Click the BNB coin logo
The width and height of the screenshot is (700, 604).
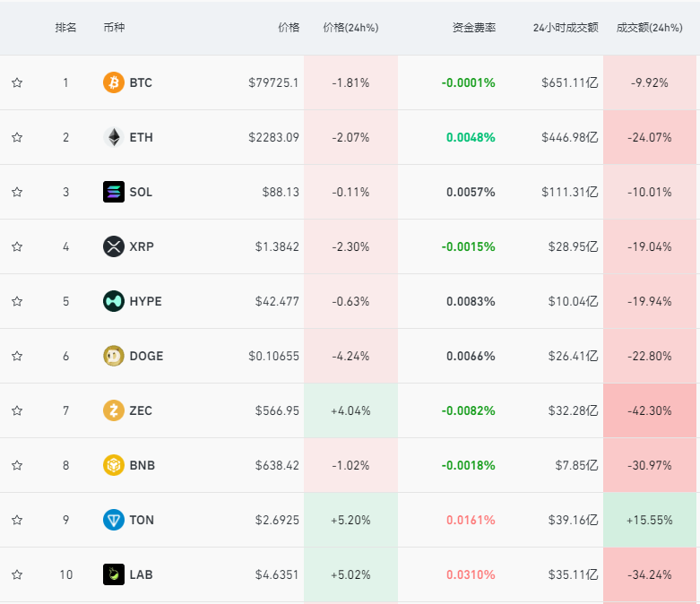click(x=114, y=465)
